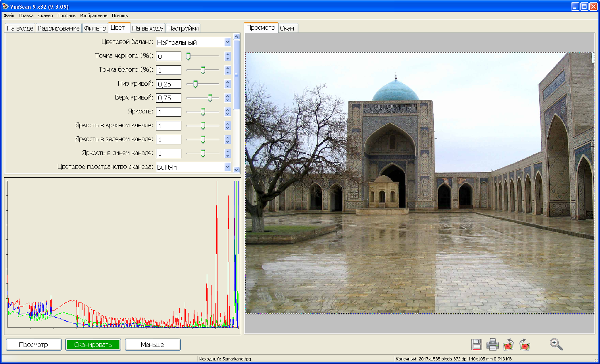Click the printer icon
This screenshot has height=364, width=600.
[x=492, y=345]
